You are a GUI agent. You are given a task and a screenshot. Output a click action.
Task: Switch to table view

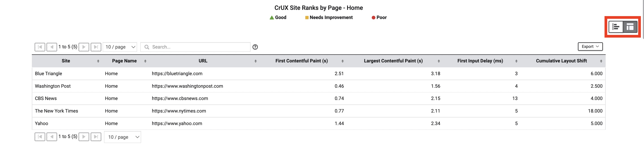(630, 27)
